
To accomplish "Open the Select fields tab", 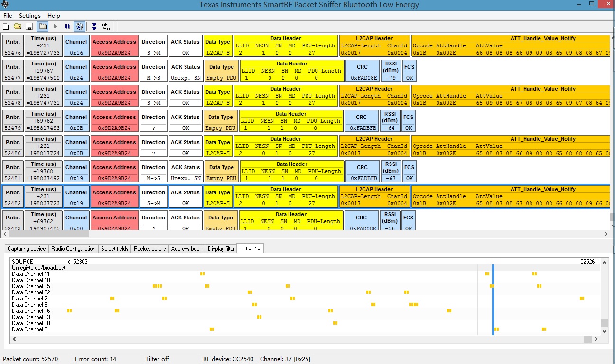I will 115,249.
